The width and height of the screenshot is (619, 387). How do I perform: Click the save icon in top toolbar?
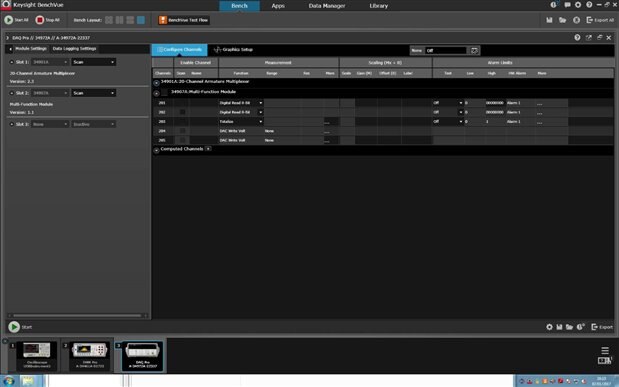[x=549, y=20]
